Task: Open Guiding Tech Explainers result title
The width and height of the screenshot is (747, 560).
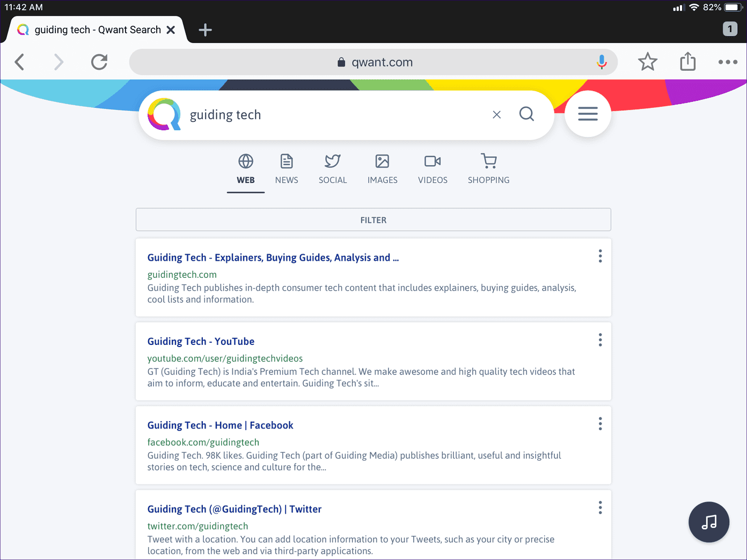Action: [273, 257]
